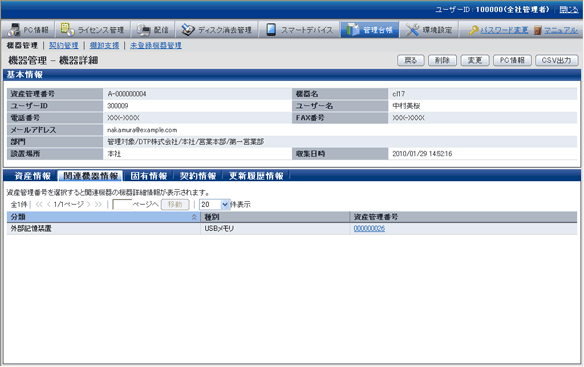Click the 移動 page move button
This screenshot has height=367, width=584.
point(175,204)
